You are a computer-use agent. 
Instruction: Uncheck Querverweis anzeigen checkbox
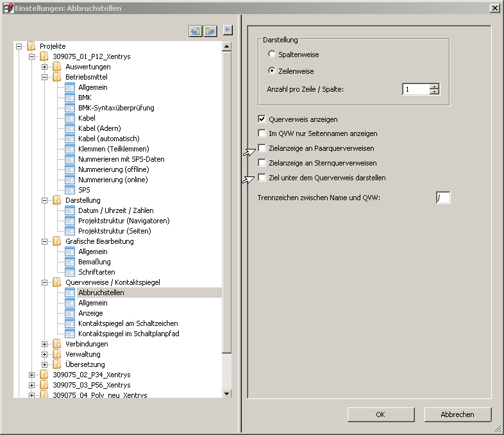[262, 119]
